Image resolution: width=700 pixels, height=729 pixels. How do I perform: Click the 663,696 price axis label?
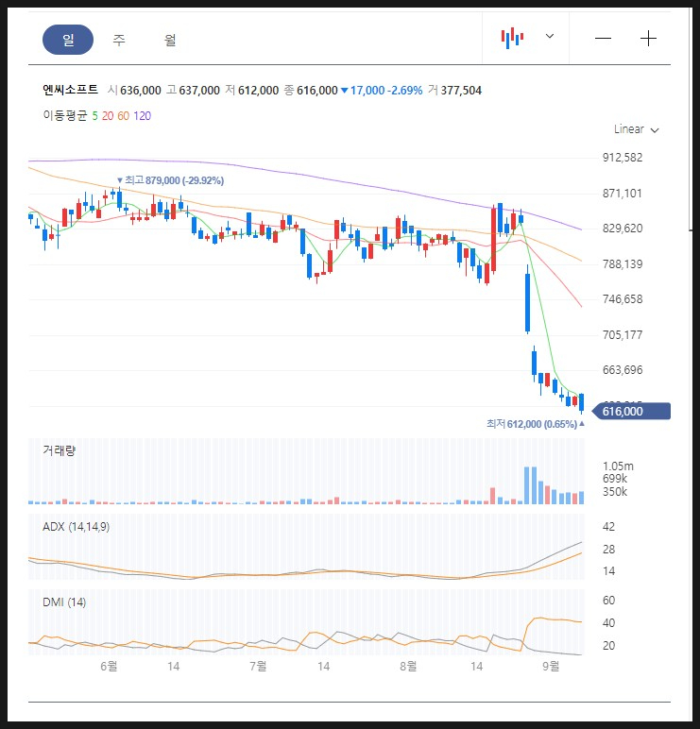[623, 370]
